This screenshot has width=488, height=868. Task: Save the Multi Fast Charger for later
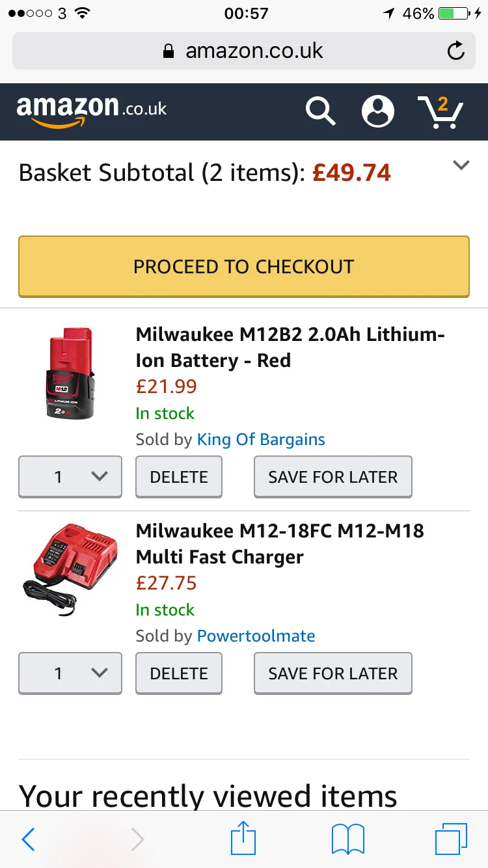coord(333,673)
